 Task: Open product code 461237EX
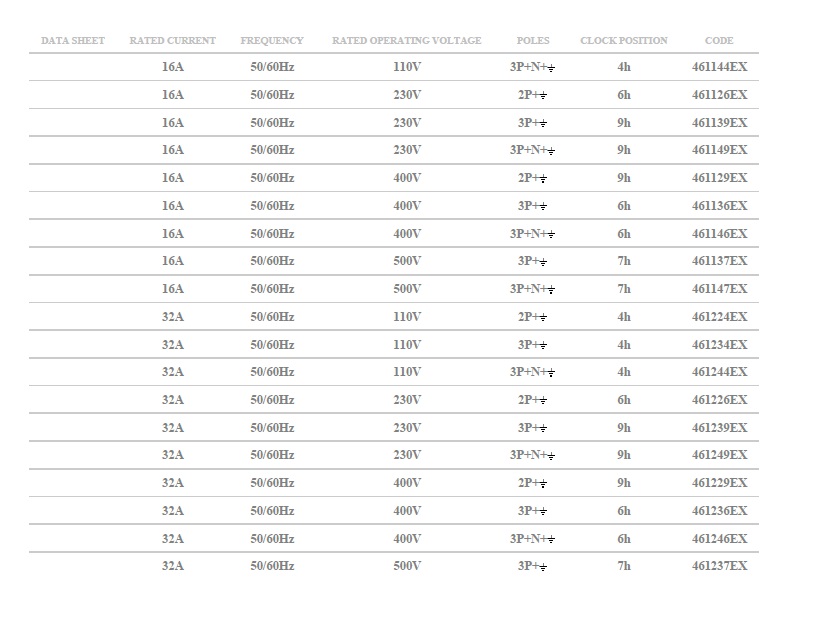[719, 566]
